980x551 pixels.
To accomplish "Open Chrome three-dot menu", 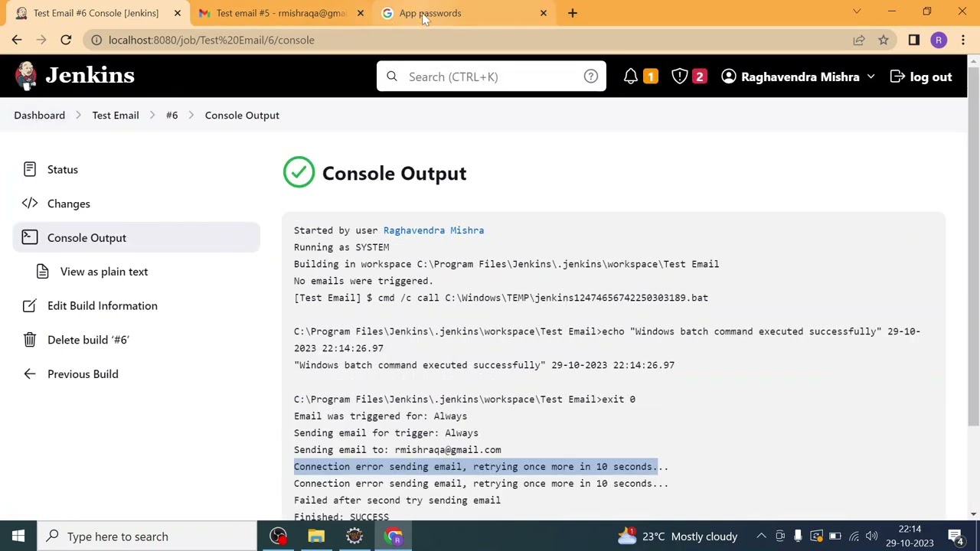I will [x=963, y=40].
